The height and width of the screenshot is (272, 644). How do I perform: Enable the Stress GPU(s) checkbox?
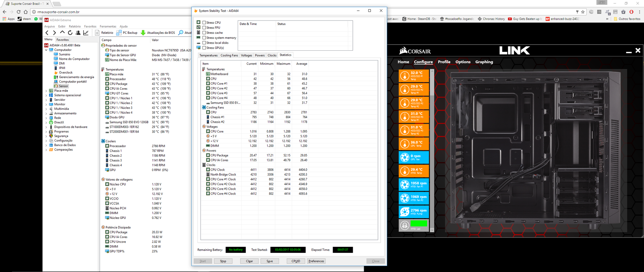tap(204, 48)
